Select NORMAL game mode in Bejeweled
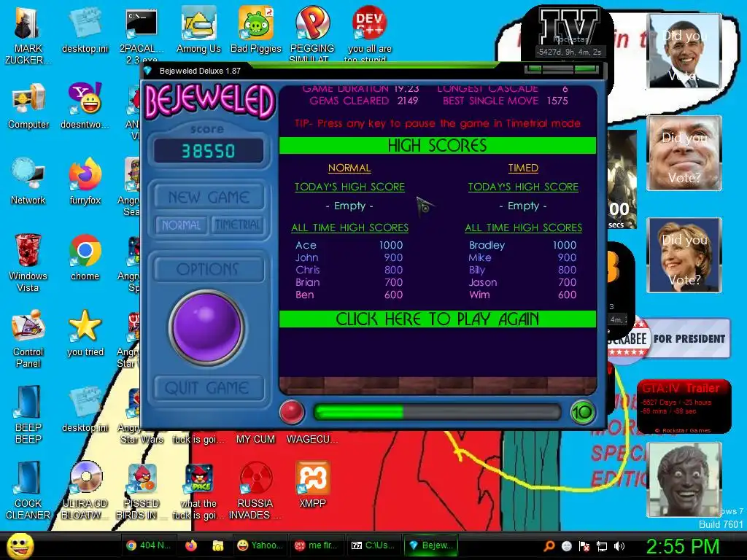The height and width of the screenshot is (560, 747). pos(181,225)
